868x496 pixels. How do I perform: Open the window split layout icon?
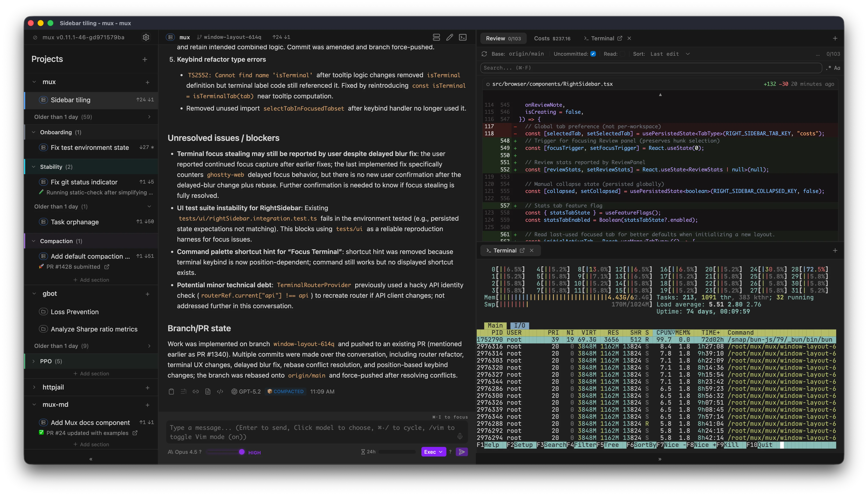click(437, 38)
